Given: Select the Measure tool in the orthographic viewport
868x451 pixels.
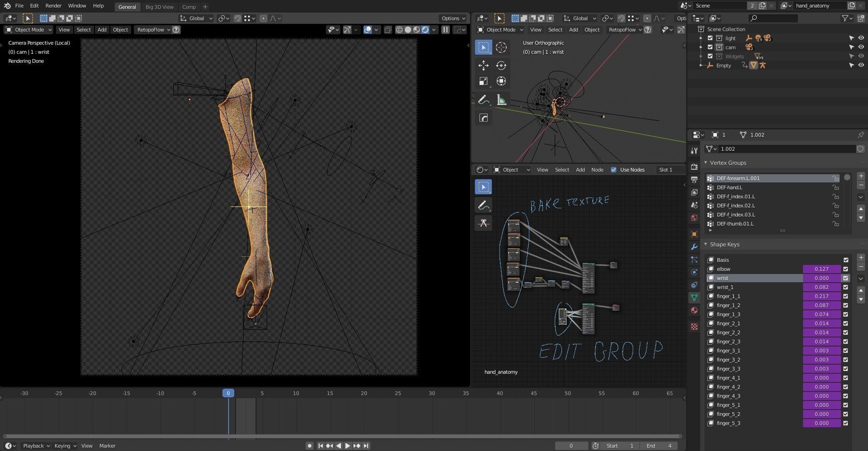Looking at the screenshot, I should tap(501, 100).
